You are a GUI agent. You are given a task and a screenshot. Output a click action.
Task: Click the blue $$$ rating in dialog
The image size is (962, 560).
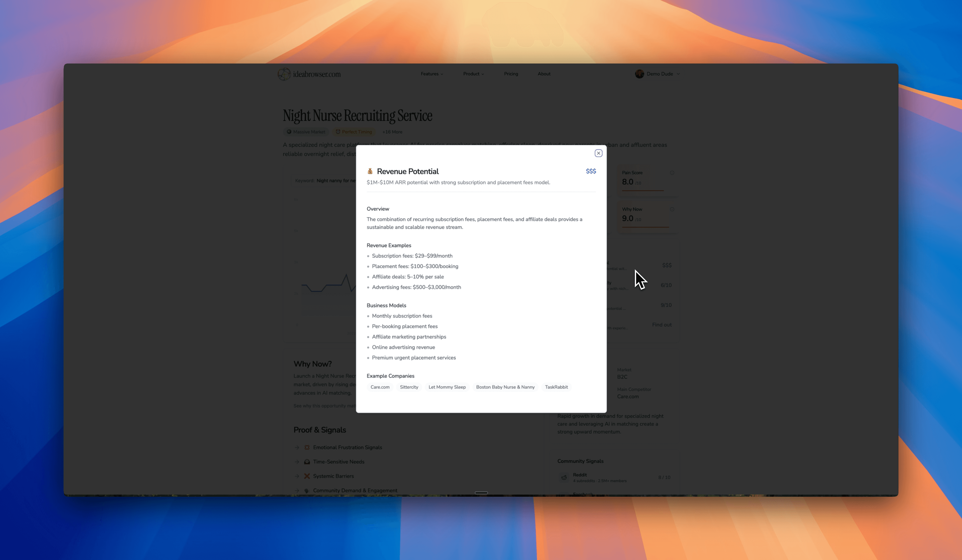point(590,171)
